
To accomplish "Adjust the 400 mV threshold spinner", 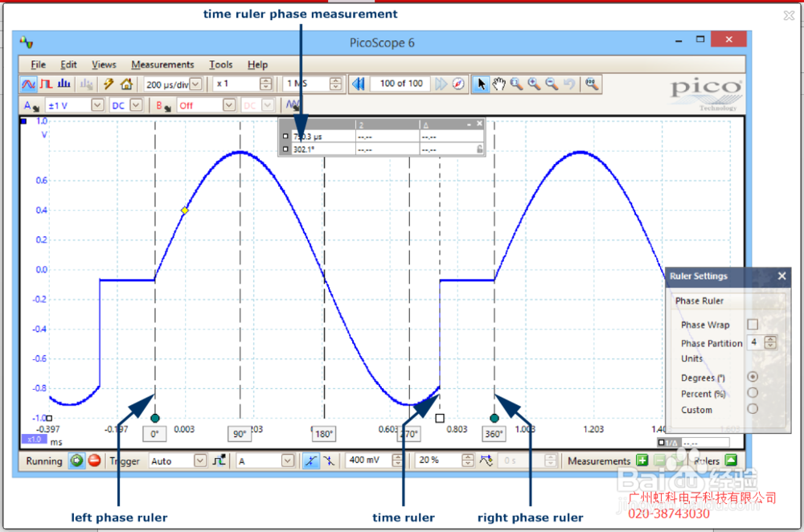I will [x=397, y=460].
